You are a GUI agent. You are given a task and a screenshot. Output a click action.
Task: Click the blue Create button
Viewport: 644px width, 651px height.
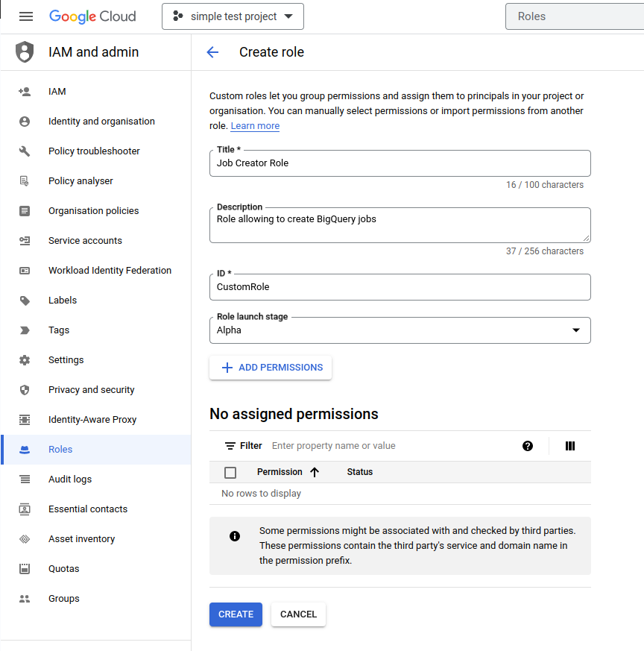pyautogui.click(x=236, y=614)
